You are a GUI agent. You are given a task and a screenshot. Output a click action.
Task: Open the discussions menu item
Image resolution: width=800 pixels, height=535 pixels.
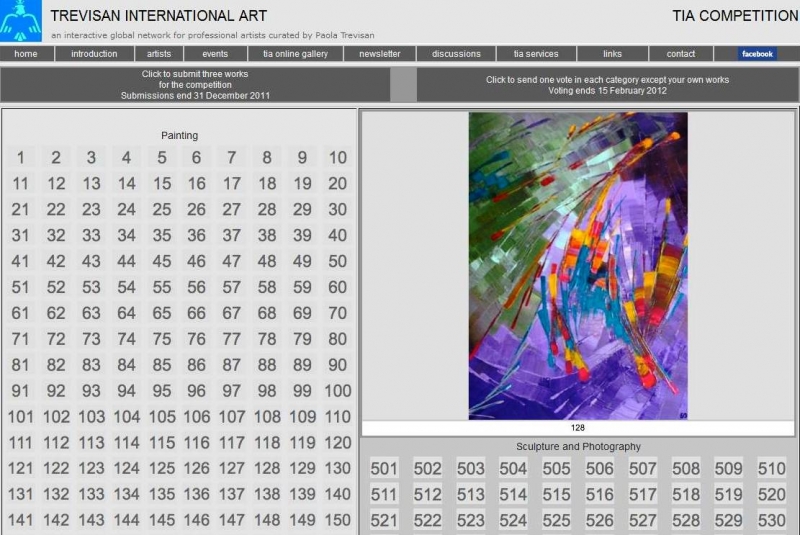(456, 54)
